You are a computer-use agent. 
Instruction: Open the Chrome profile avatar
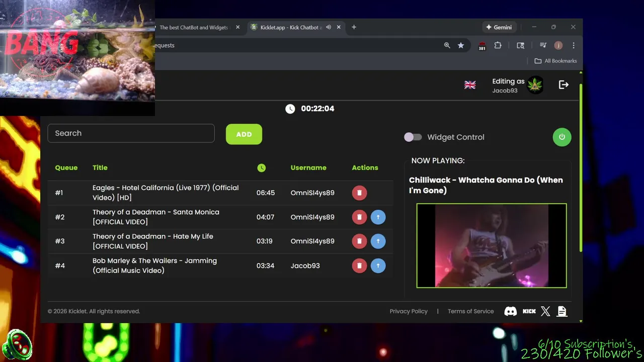point(558,45)
